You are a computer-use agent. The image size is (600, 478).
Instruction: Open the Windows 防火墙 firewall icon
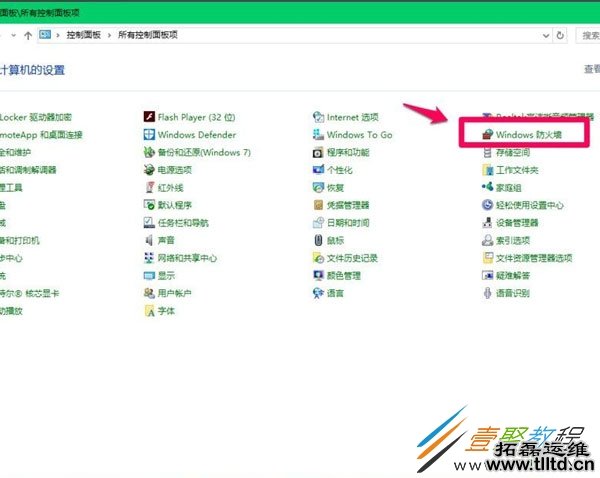coord(487,134)
